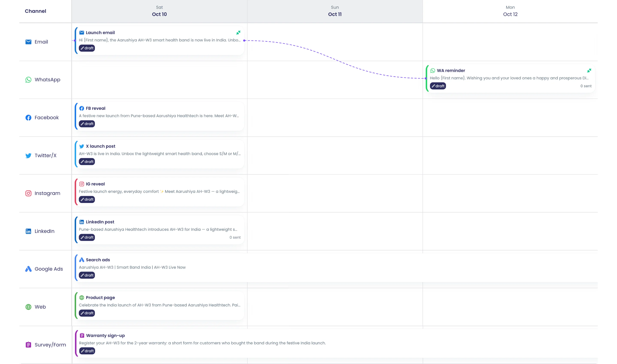617x364 pixels.
Task: Open the Warranty sign-up card title
Action: 105,336
